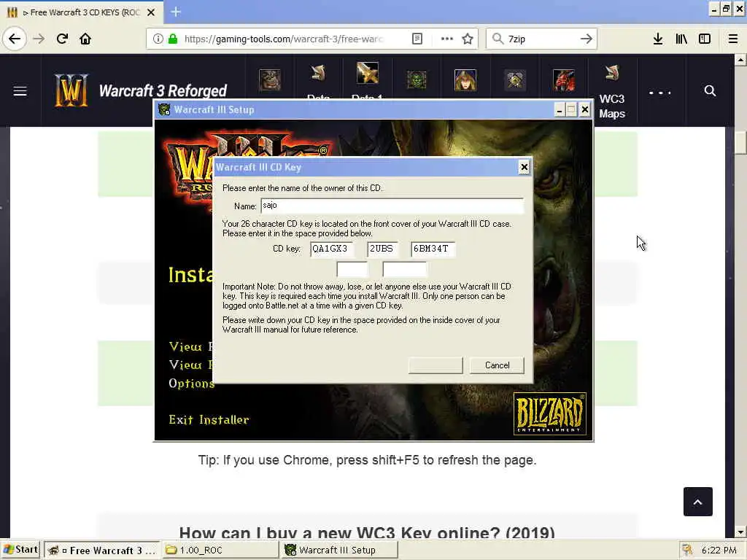Screen dimensions: 747x560
Task: Click the crossed hammers nav icon
Action: pos(514,80)
